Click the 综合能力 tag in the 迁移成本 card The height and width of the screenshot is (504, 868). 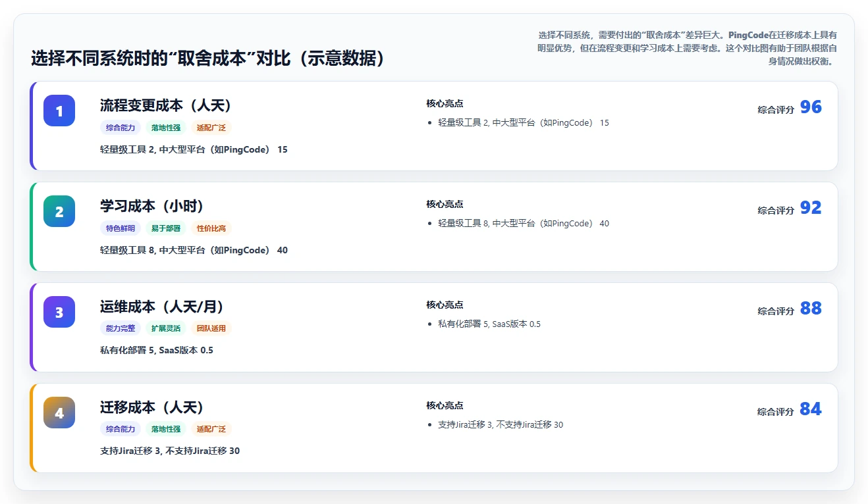pyautogui.click(x=121, y=429)
